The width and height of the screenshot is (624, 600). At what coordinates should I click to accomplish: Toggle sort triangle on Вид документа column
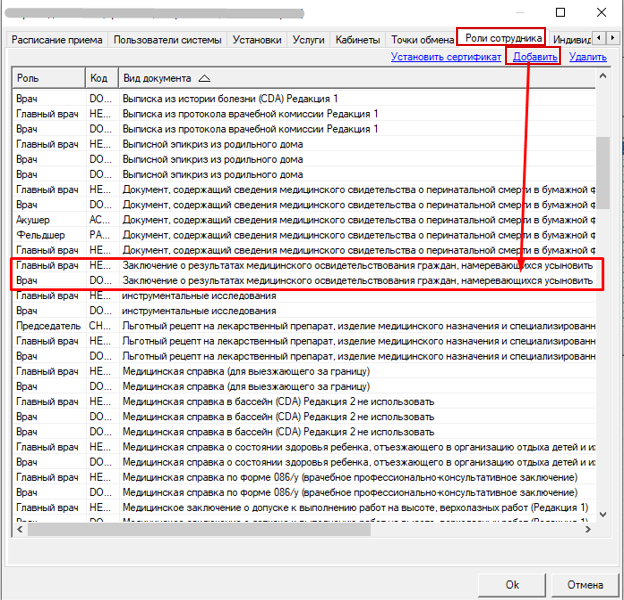point(204,78)
